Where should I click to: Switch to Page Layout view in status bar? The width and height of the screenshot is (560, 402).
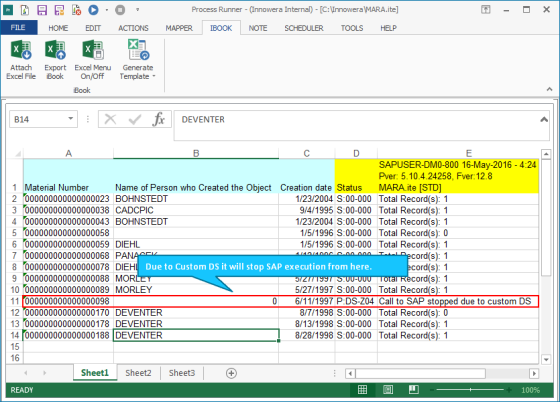point(388,390)
